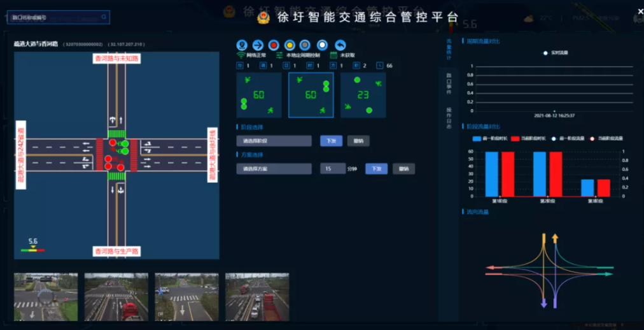Click 撤销 button in the plan selection row
Image resolution: width=644 pixels, height=330 pixels.
click(x=403, y=169)
